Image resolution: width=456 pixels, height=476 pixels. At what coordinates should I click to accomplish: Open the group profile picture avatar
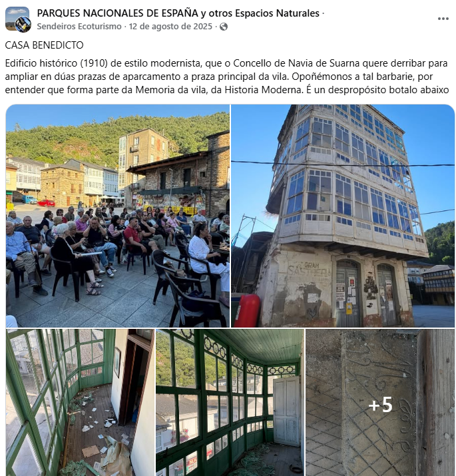[18, 19]
